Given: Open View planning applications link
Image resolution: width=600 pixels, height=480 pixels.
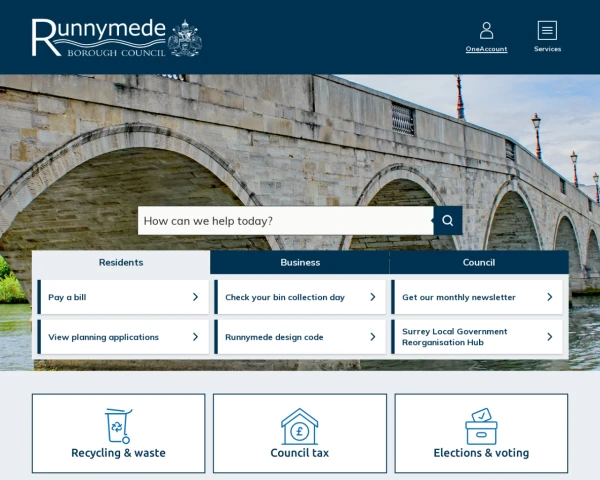Looking at the screenshot, I should point(123,337).
